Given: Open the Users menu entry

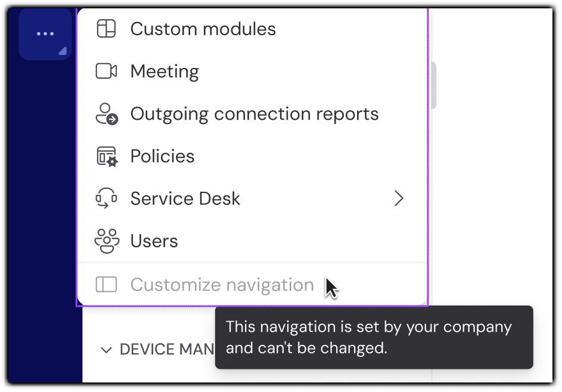Looking at the screenshot, I should coord(154,241).
